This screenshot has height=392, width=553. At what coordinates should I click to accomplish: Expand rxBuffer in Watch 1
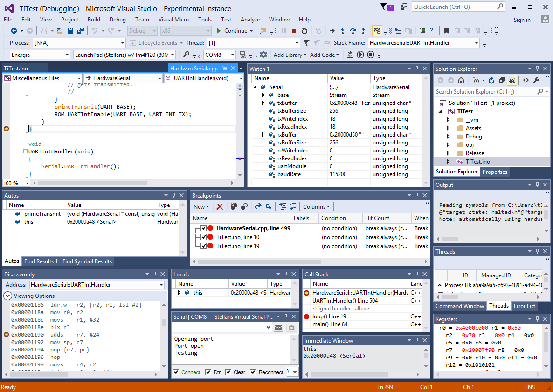[x=263, y=135]
